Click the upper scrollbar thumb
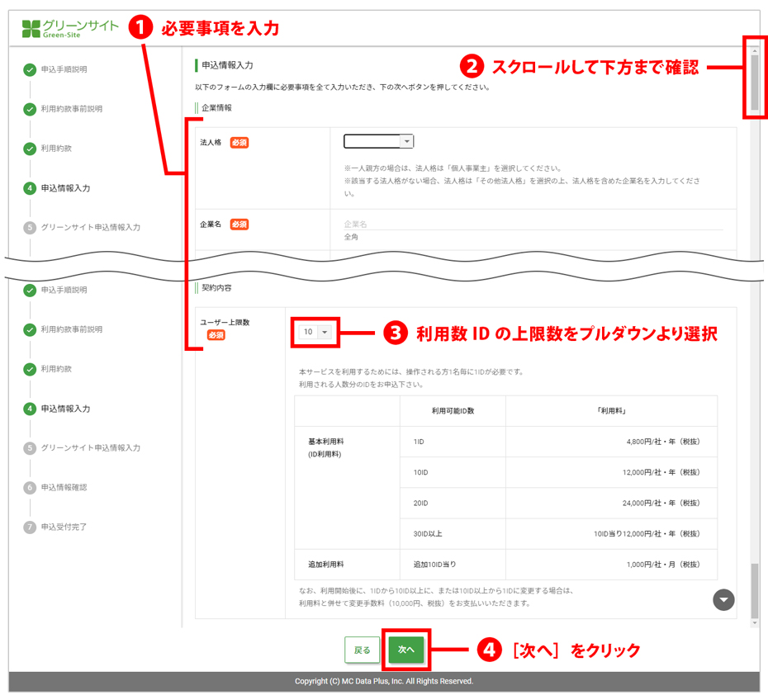Image resolution: width=768 pixels, height=700 pixels. [x=754, y=83]
